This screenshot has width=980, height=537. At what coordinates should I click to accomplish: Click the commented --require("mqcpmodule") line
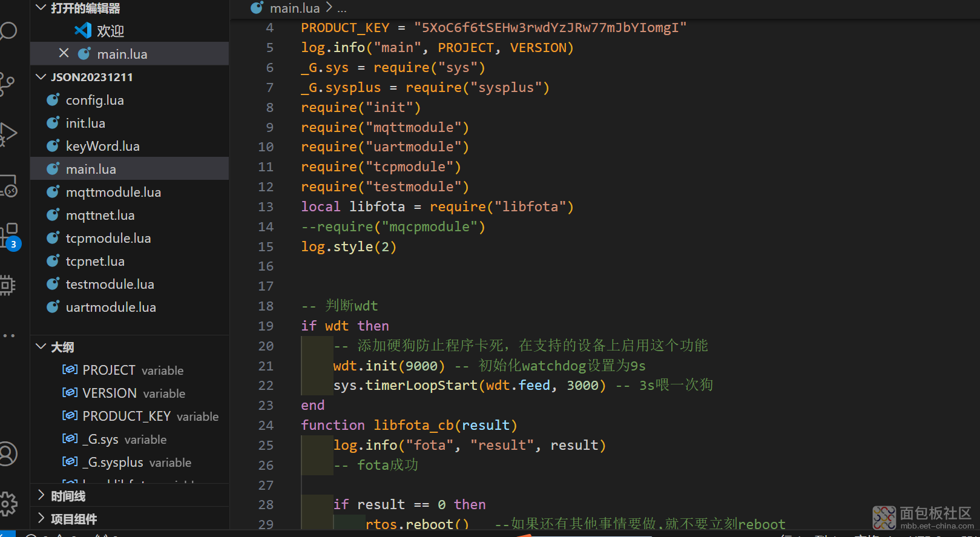(x=393, y=226)
